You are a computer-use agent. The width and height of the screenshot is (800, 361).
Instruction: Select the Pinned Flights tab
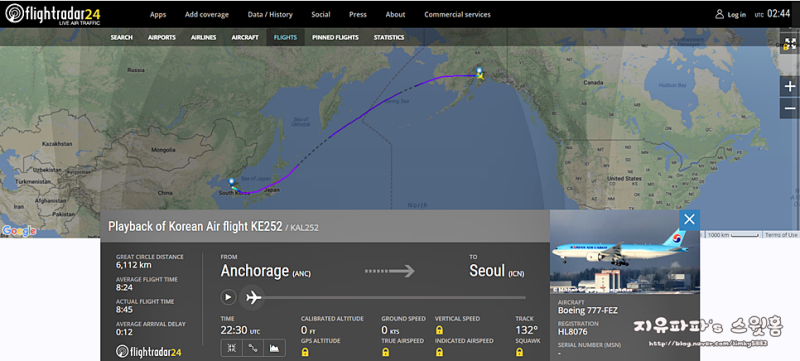click(335, 37)
